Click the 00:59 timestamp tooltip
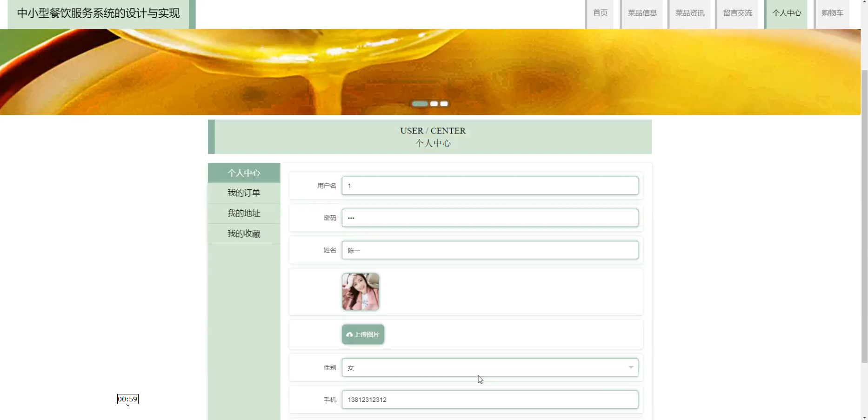This screenshot has height=420, width=868. (x=127, y=399)
